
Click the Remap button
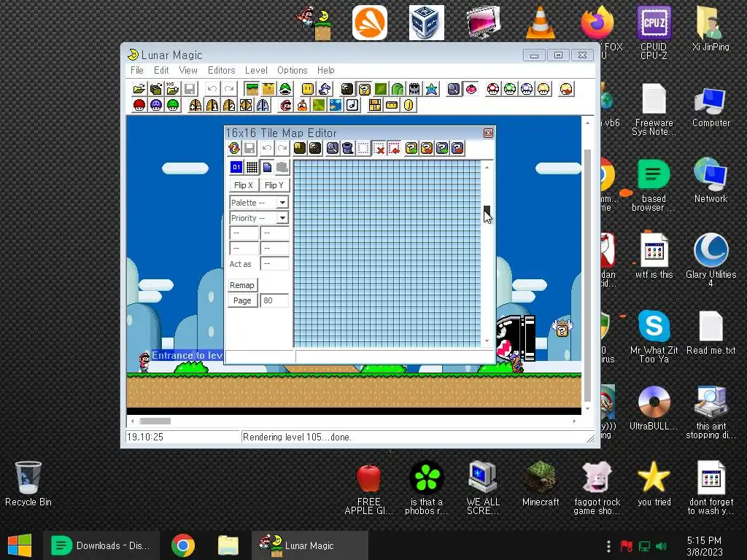(x=242, y=285)
